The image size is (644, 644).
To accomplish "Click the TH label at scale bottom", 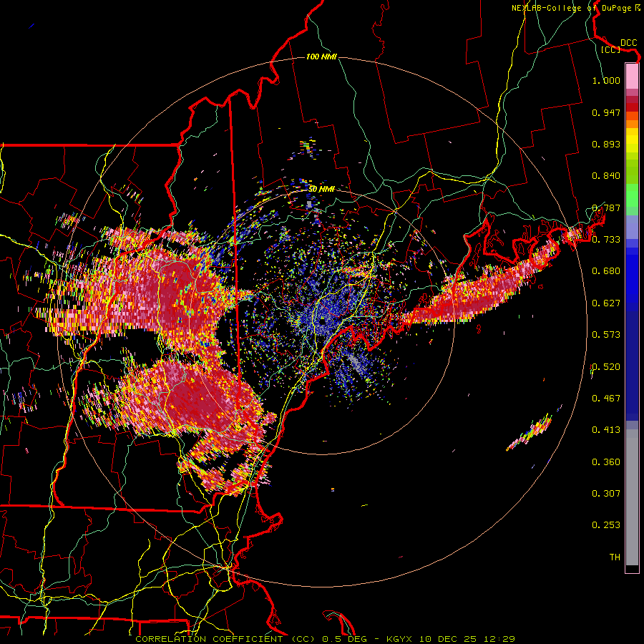I will click(x=615, y=557).
